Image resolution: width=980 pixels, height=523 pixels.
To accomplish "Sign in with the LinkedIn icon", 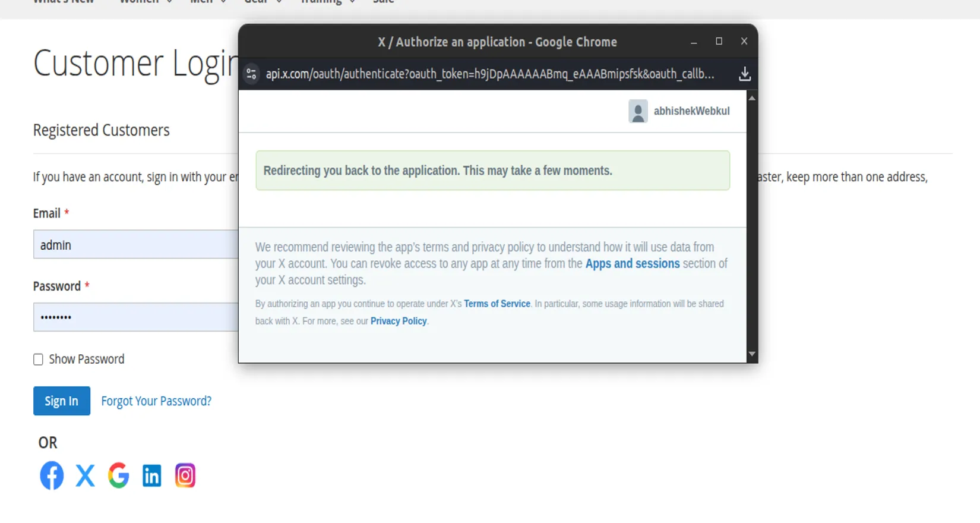I will tap(151, 475).
